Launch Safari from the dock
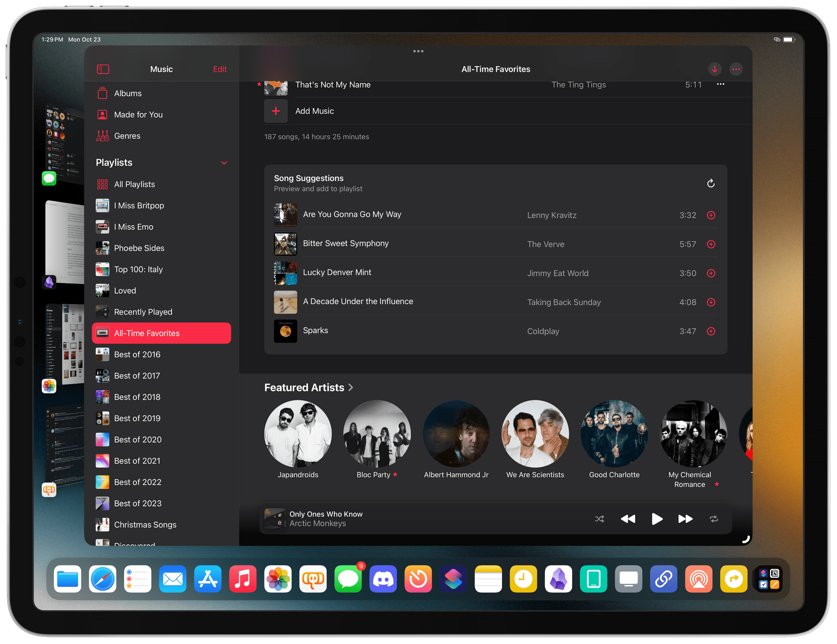Viewport: 837px width, 644px height. click(x=103, y=579)
